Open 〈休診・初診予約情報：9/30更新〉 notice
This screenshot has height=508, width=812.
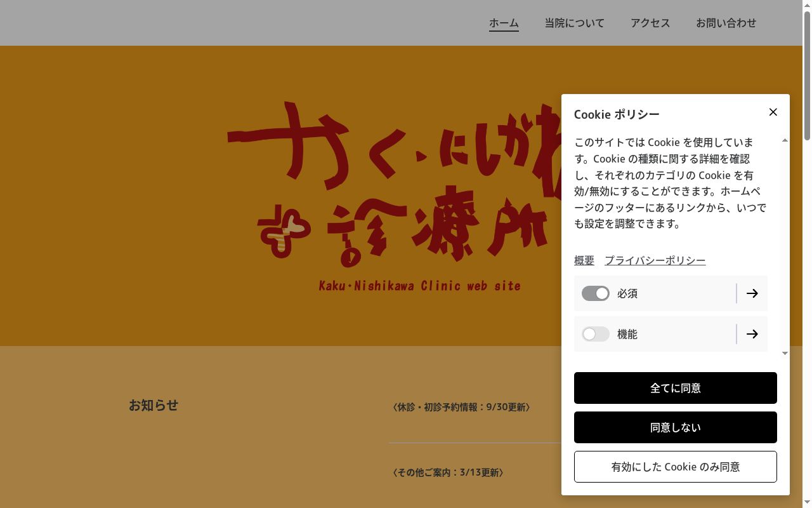tap(461, 407)
